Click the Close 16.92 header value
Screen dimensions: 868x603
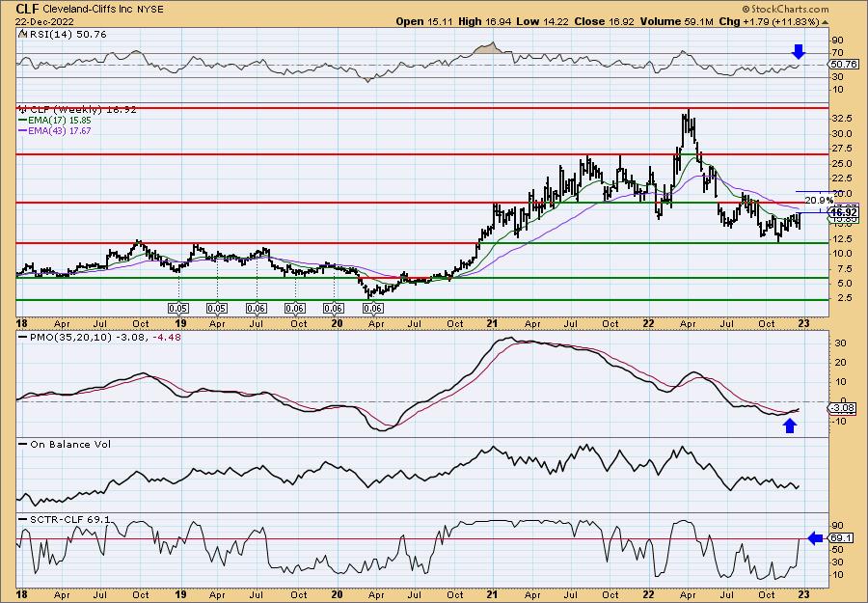[605, 21]
